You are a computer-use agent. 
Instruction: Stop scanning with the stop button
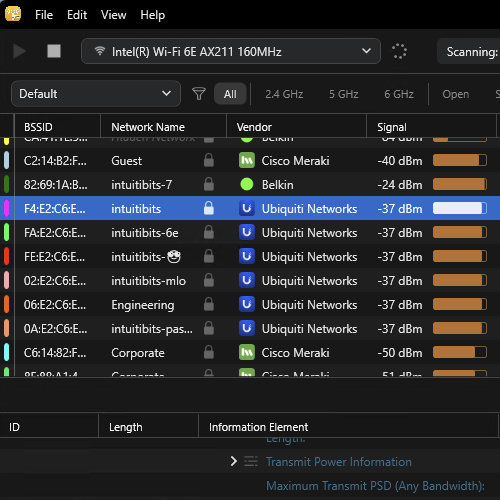coord(54,51)
